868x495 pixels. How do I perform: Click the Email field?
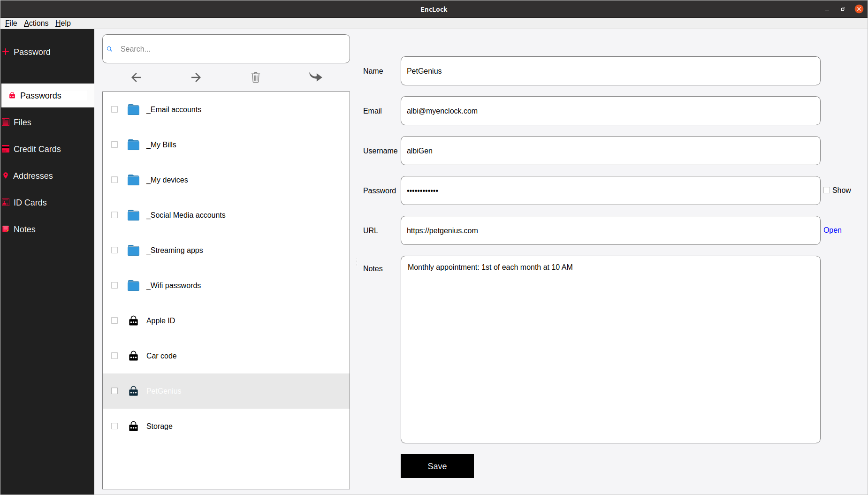(610, 111)
